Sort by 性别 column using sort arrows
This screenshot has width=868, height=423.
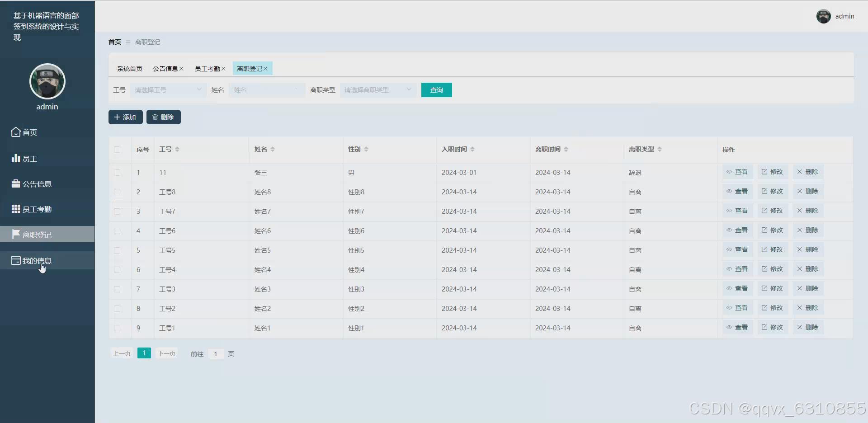[x=366, y=149]
